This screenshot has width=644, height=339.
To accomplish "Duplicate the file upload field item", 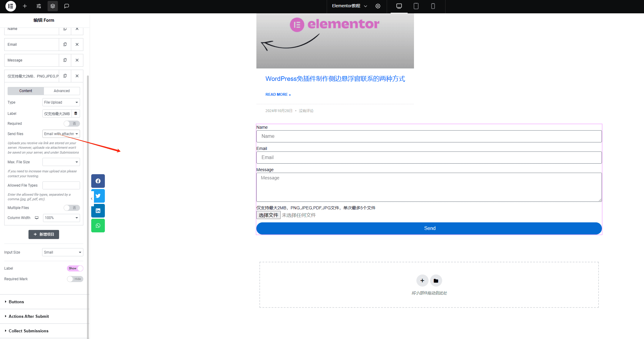I will (65, 76).
